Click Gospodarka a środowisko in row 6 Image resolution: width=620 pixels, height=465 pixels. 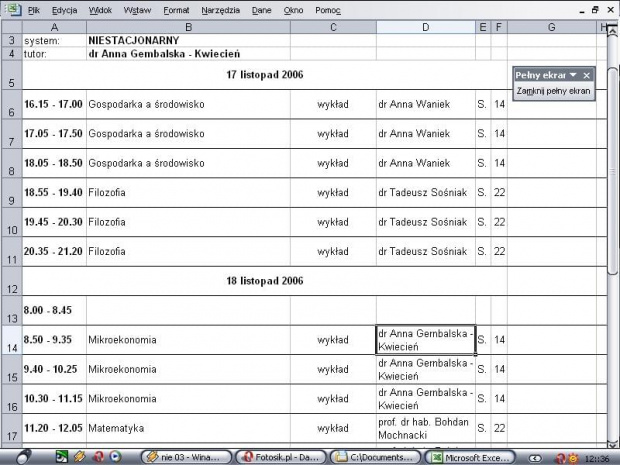[188, 104]
